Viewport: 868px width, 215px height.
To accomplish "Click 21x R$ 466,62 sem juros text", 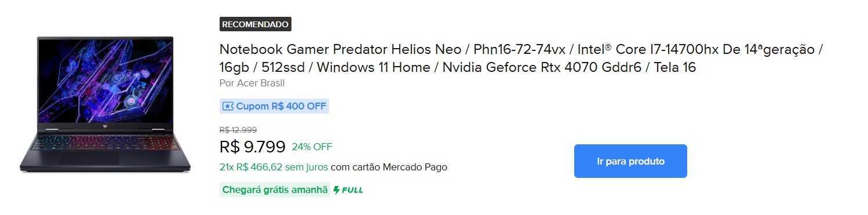I will pyautogui.click(x=273, y=167).
